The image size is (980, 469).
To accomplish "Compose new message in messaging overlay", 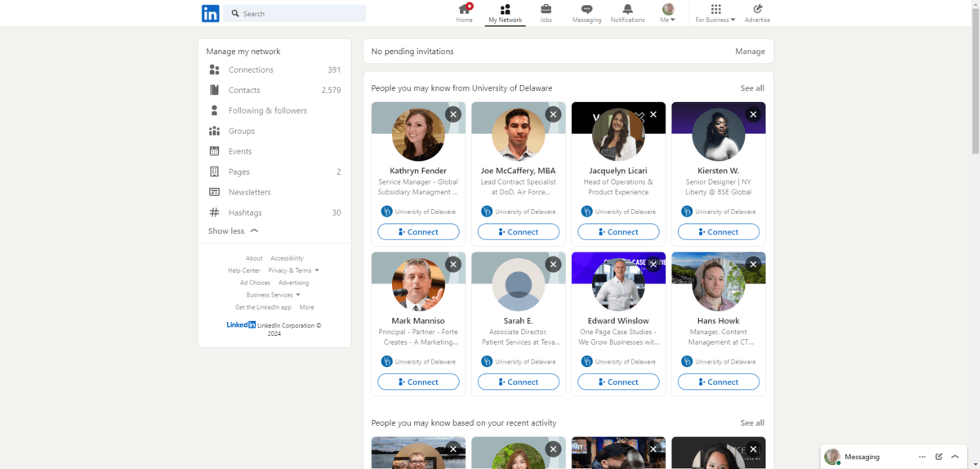I will coord(938,457).
